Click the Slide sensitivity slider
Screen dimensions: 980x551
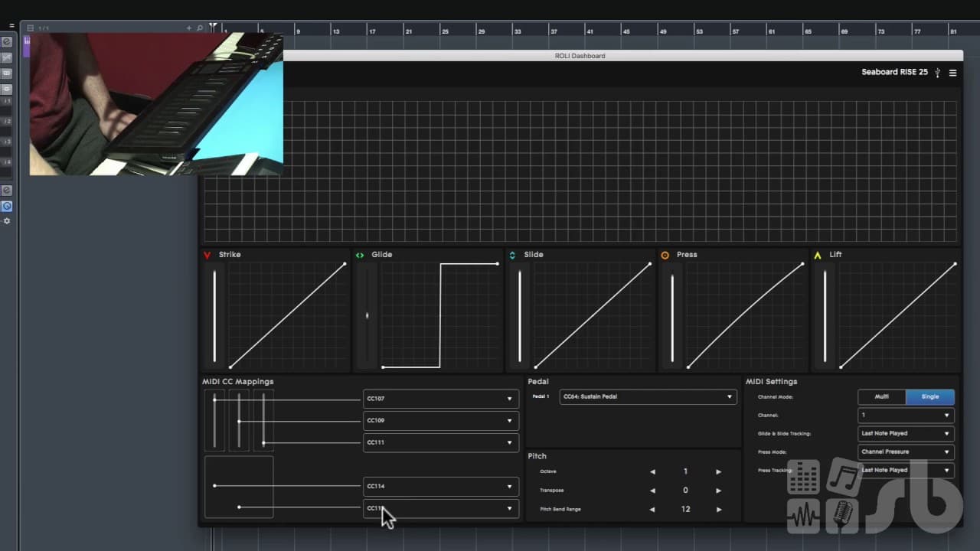point(520,316)
